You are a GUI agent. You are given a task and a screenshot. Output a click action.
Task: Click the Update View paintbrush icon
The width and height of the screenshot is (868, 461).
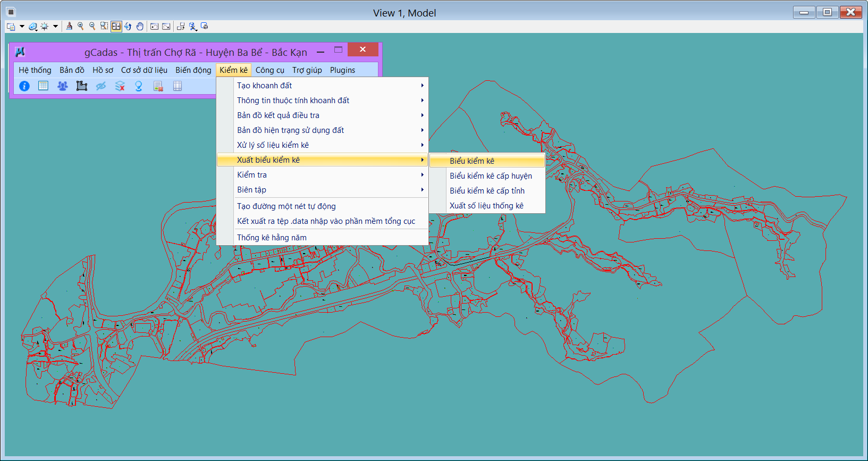[x=69, y=26]
